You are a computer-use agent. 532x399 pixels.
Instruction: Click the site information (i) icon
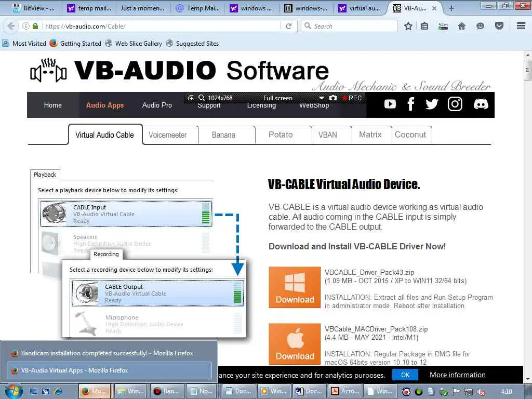pos(26,26)
